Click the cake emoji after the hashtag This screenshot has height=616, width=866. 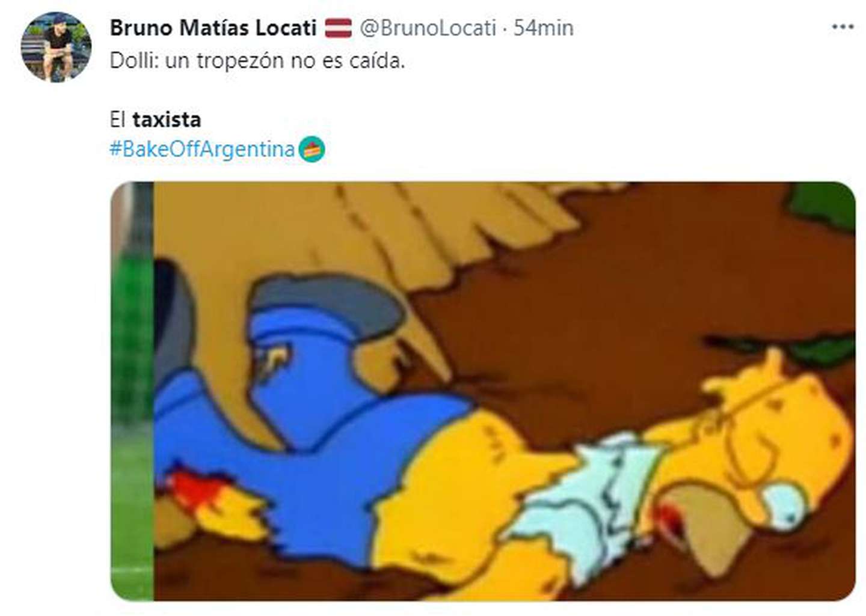pos(312,149)
